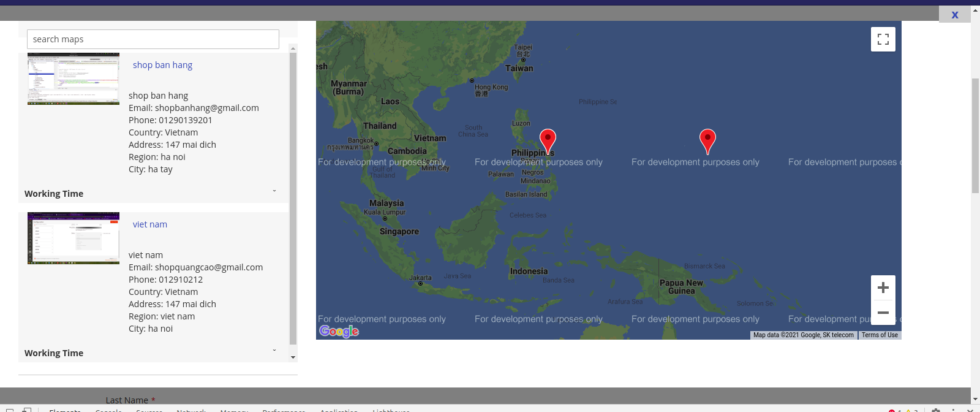
Task: Open the shop ban hang store link
Action: click(x=162, y=65)
